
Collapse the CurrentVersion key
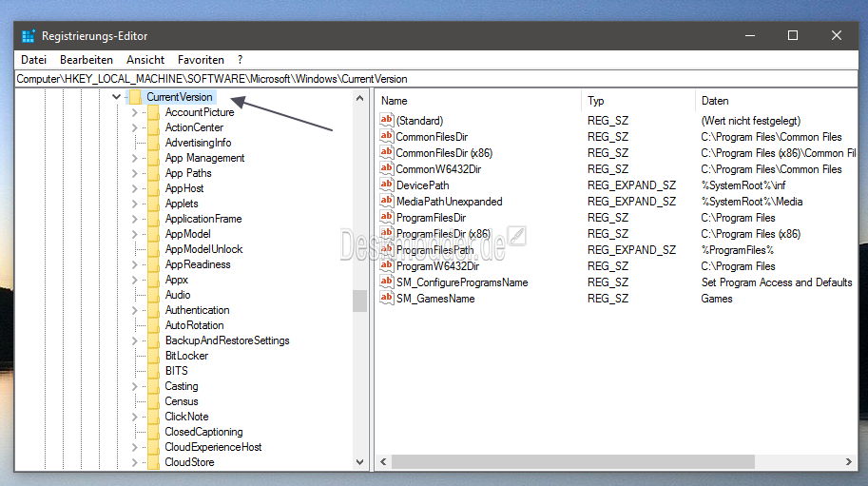tap(116, 97)
